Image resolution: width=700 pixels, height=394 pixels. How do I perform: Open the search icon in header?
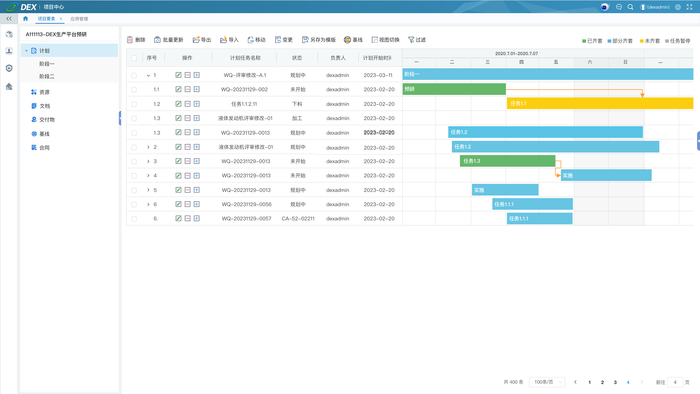[630, 7]
